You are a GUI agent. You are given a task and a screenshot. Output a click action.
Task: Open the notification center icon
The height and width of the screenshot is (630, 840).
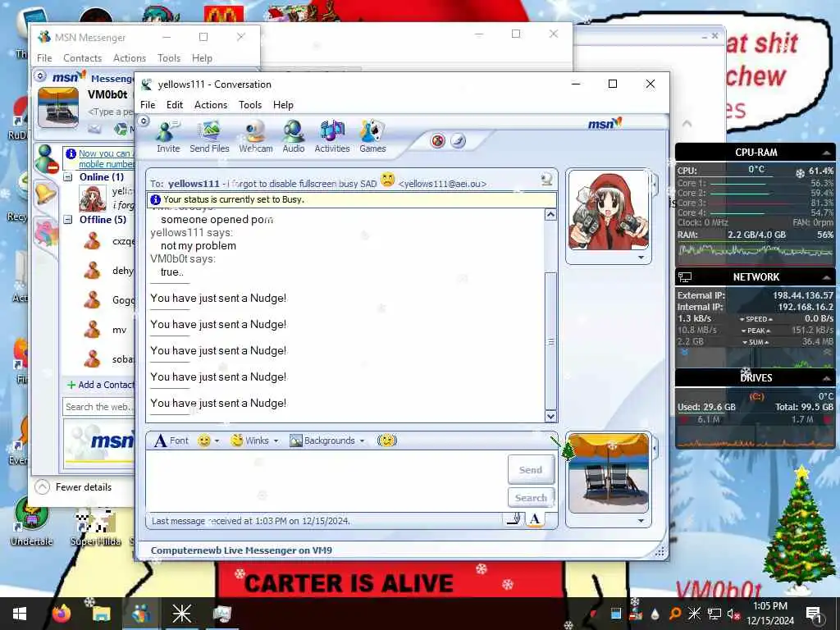click(x=814, y=614)
